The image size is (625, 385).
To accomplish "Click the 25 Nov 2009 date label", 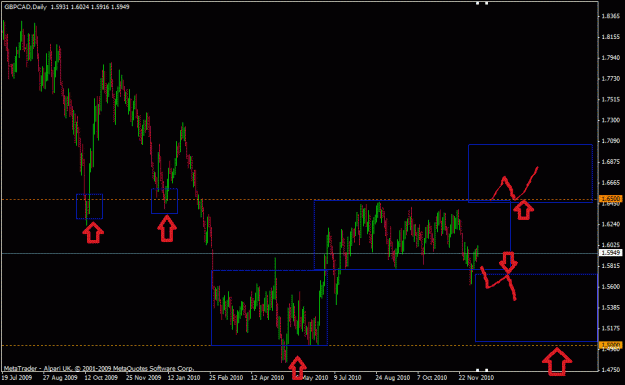I will 143,377.
